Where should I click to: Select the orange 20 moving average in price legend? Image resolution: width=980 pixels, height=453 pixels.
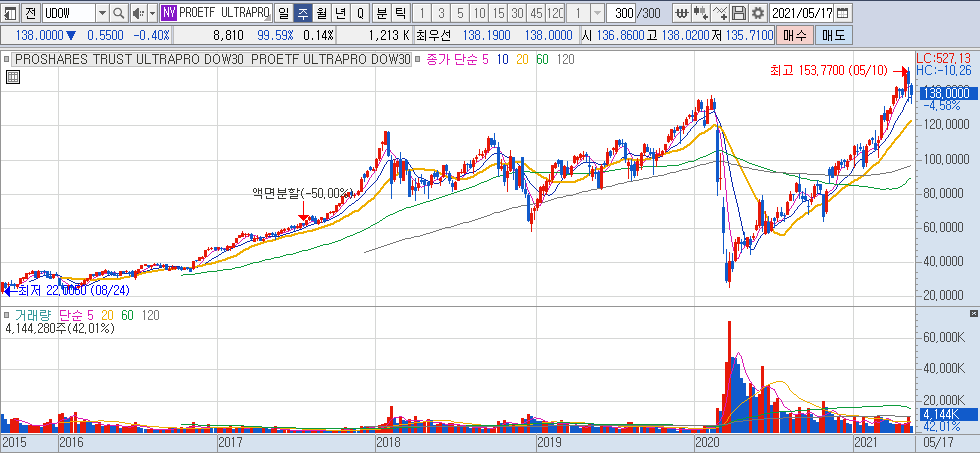click(x=522, y=60)
